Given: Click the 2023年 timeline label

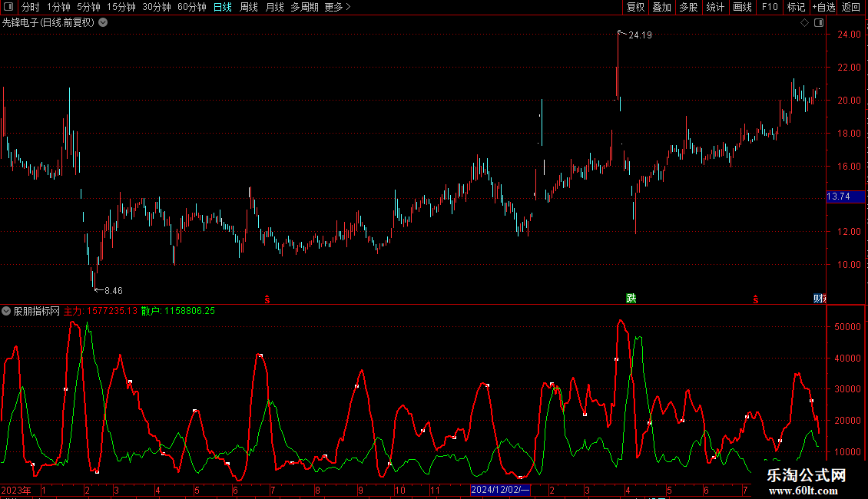Looking at the screenshot, I should (16, 490).
